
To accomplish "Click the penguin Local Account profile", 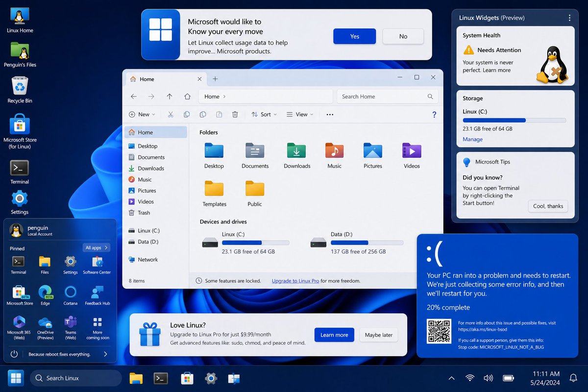I will [x=32, y=230].
